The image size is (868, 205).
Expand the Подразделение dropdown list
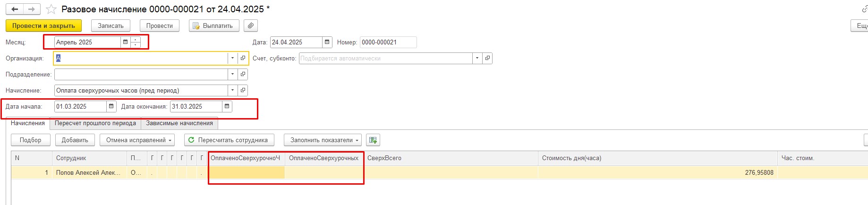click(x=232, y=74)
